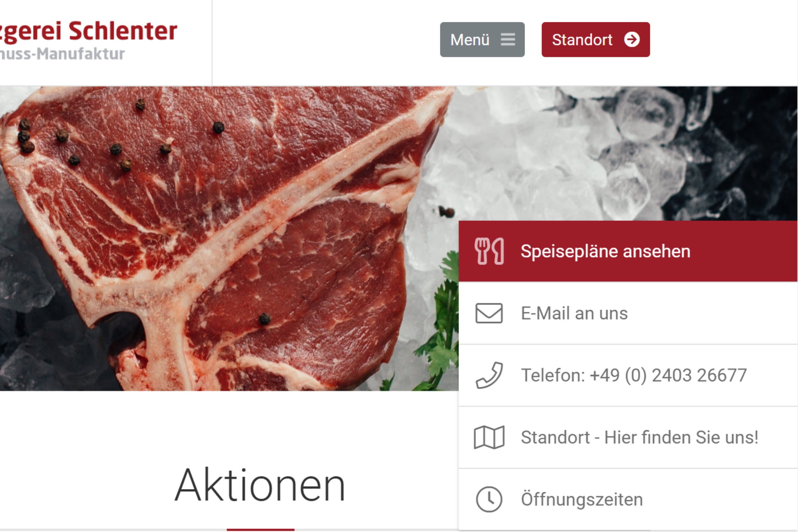Click the Genuss-Manufaktur tagline
The width and height of the screenshot is (798, 532).
click(62, 54)
